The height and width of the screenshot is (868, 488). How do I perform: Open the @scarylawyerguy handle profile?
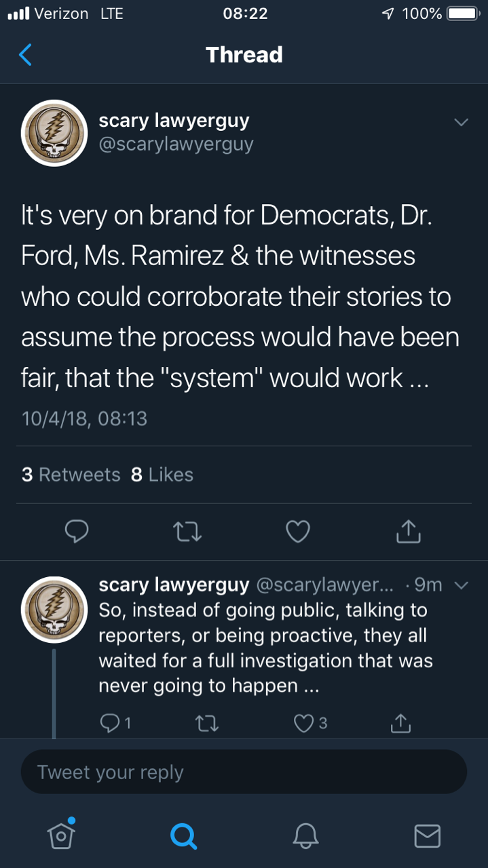click(x=176, y=144)
